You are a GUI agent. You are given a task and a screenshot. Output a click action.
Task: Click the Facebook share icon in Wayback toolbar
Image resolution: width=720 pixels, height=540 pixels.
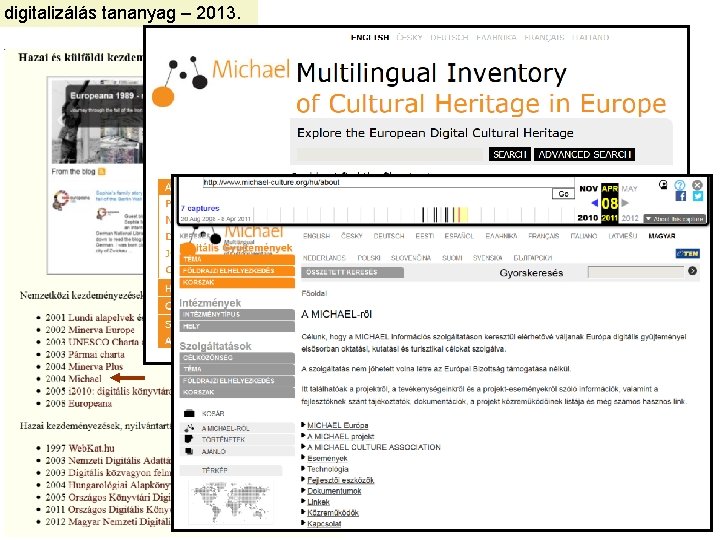pos(681,197)
